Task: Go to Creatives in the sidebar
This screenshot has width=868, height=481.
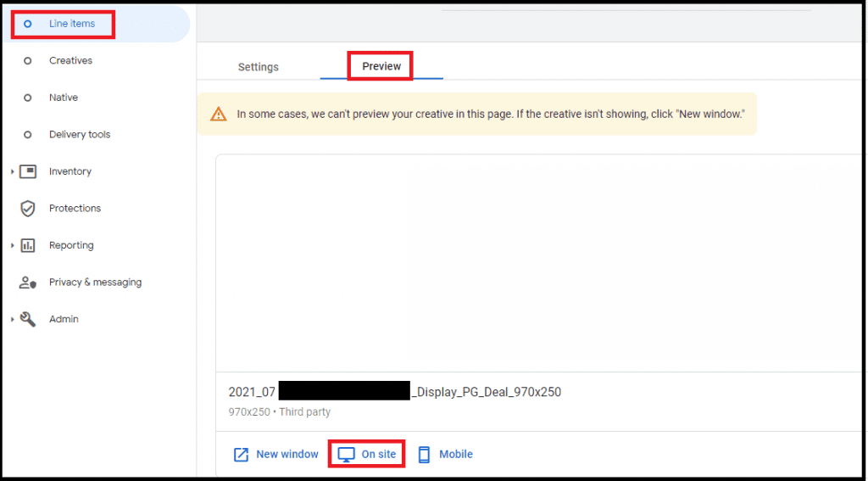Action: coord(71,60)
